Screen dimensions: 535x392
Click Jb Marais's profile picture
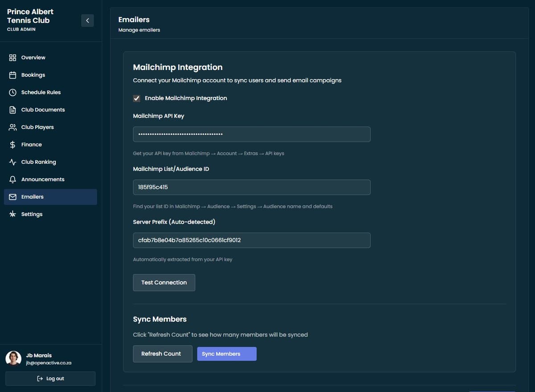pyautogui.click(x=13, y=358)
